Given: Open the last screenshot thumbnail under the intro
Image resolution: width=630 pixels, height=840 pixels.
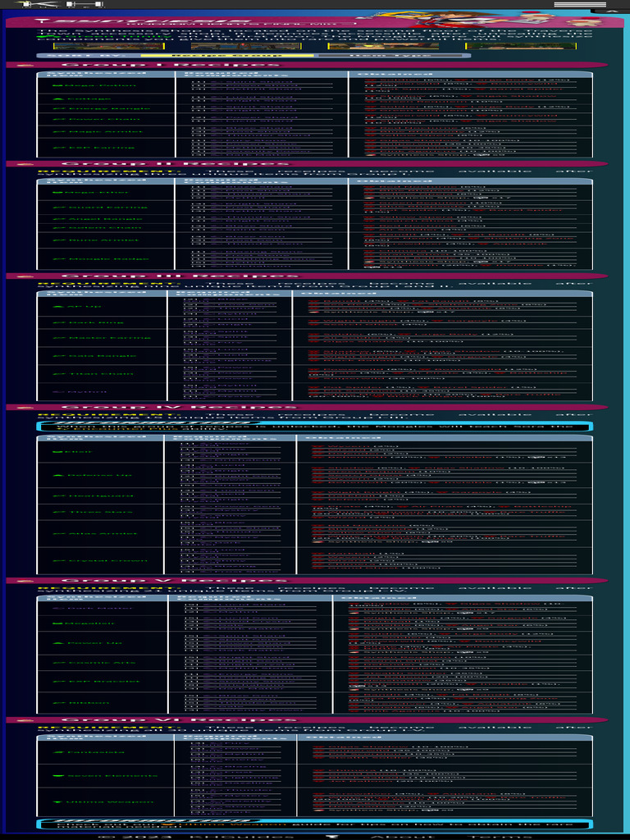Looking at the screenshot, I should click(x=522, y=47).
